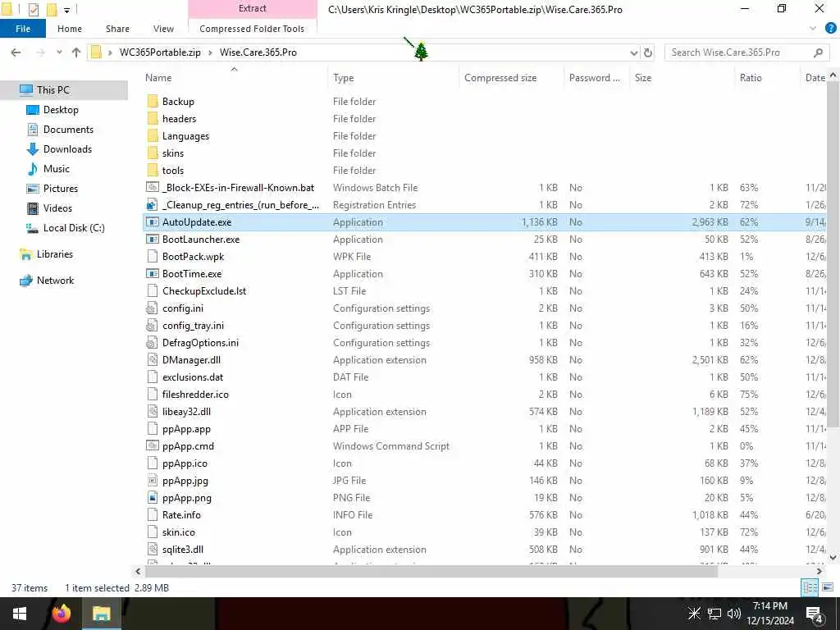Expand the address bar history dropdown
The width and height of the screenshot is (840, 630).
(x=634, y=52)
